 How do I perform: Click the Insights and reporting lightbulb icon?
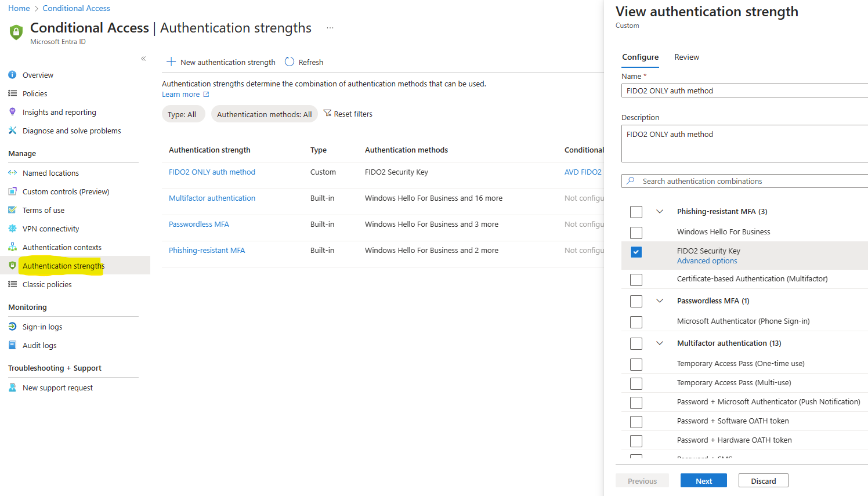(12, 112)
